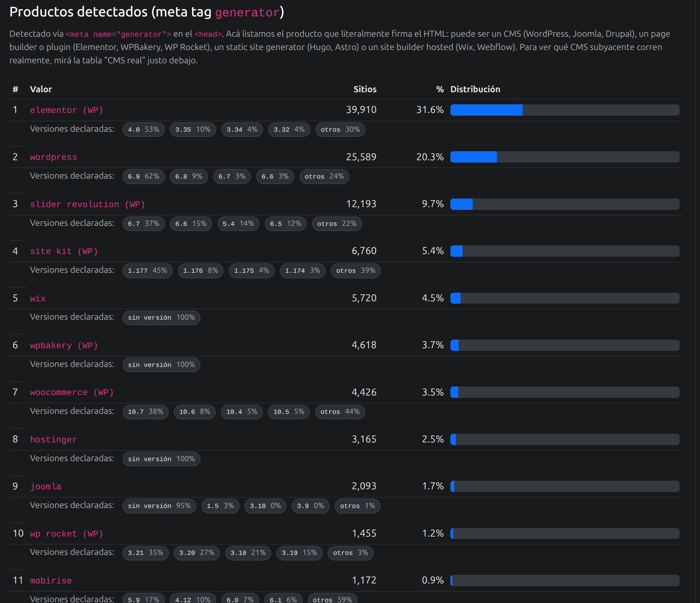Screen dimensions: 700x603
Task: Click the sites count 12,193
Action: [x=361, y=204]
